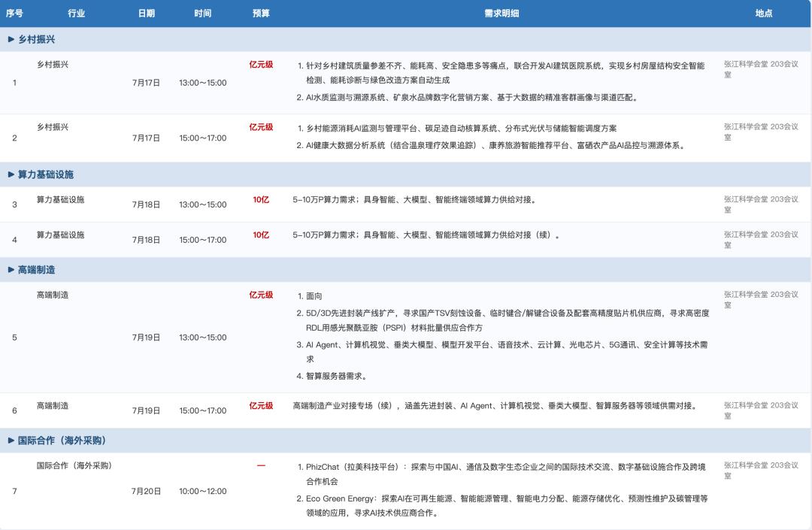This screenshot has height=530, width=812.
Task: Click 高端制造 industry cell in row 5
Action: click(x=53, y=295)
